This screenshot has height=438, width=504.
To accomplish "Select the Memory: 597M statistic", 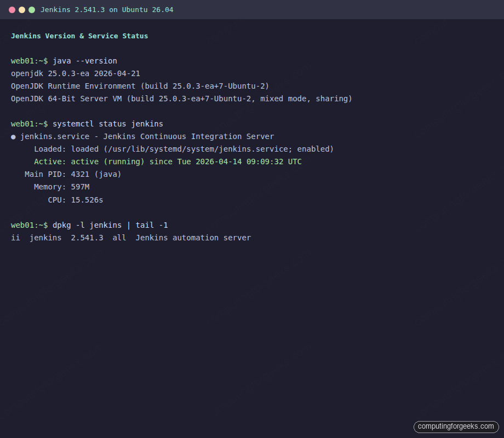I will pos(62,187).
